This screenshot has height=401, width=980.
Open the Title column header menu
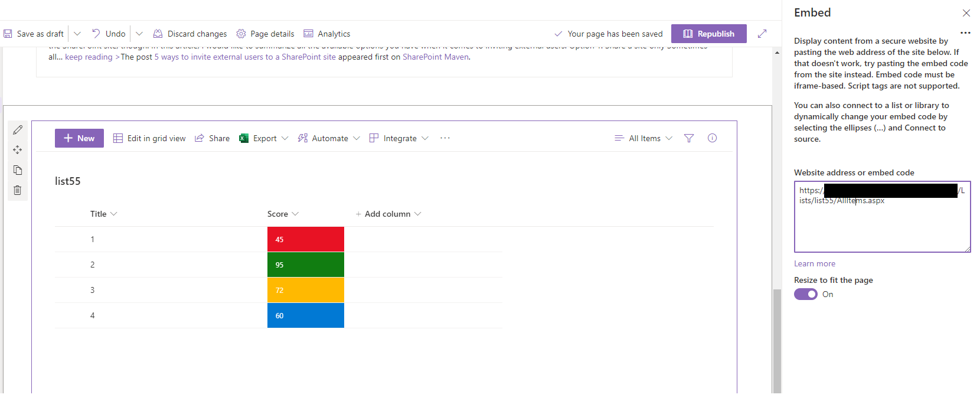pyautogui.click(x=104, y=214)
